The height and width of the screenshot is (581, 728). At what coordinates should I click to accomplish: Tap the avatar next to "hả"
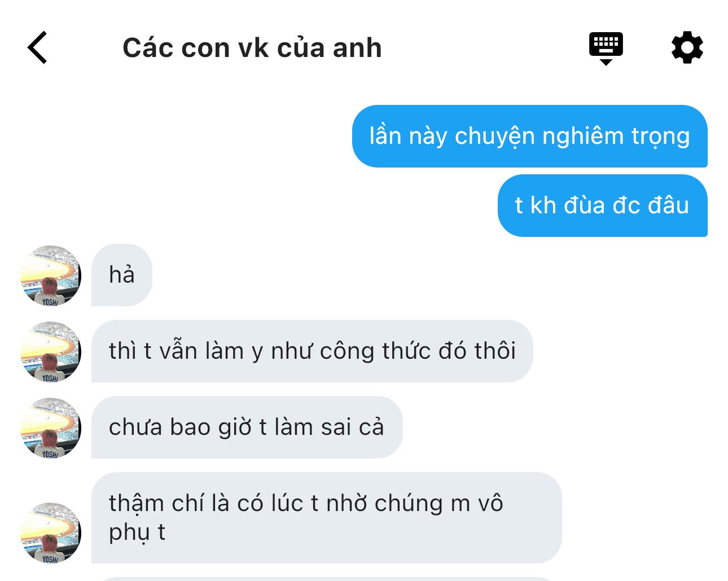[51, 275]
